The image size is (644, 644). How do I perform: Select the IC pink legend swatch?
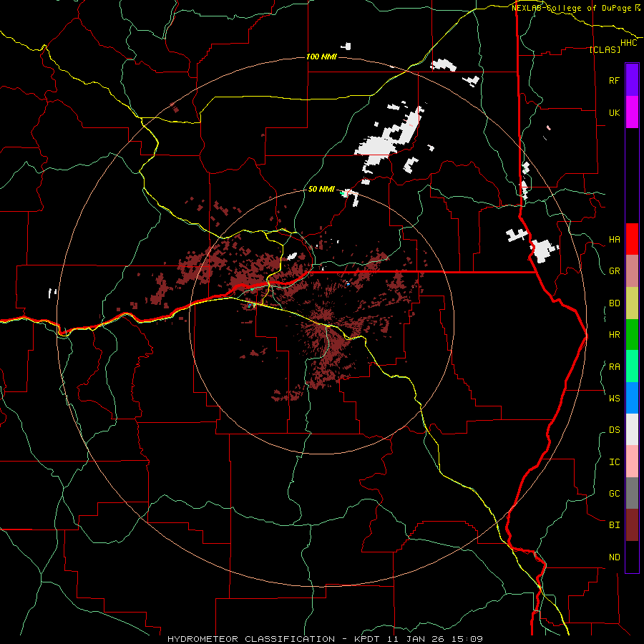pos(632,462)
